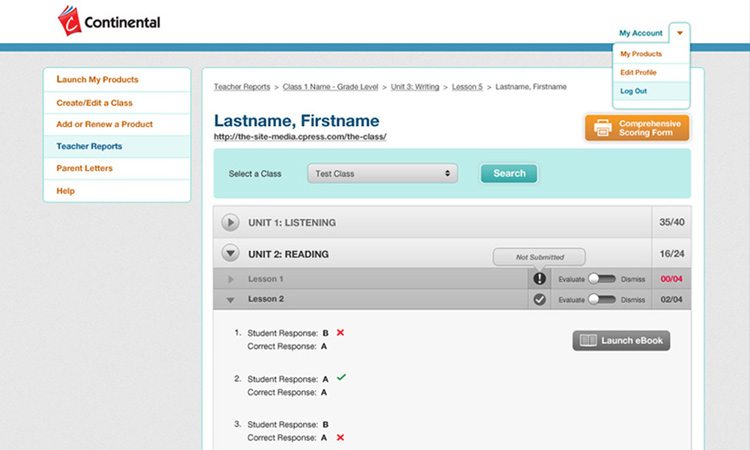Click Unit 2 score 16/24
The width and height of the screenshot is (750, 450).
pyautogui.click(x=672, y=253)
